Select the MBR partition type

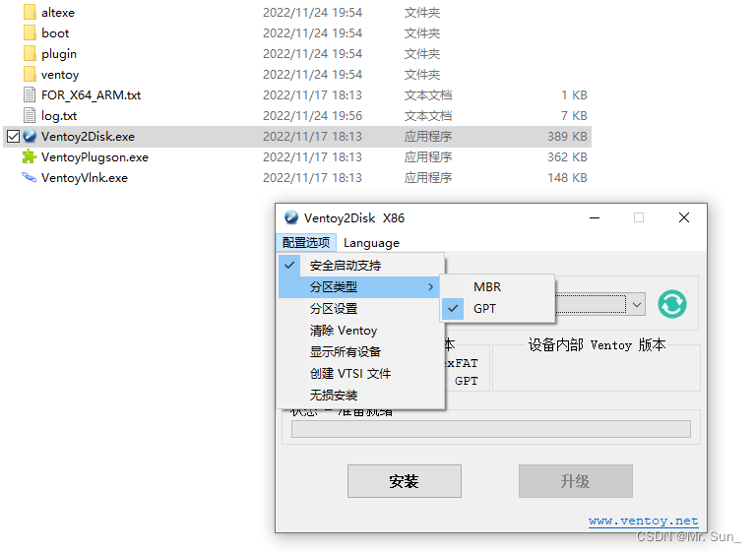pyautogui.click(x=497, y=287)
